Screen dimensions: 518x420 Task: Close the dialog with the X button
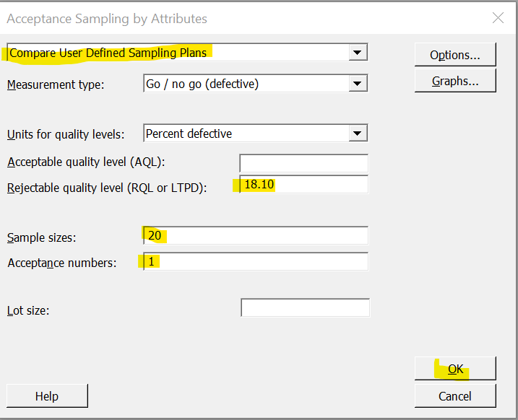[x=498, y=18]
